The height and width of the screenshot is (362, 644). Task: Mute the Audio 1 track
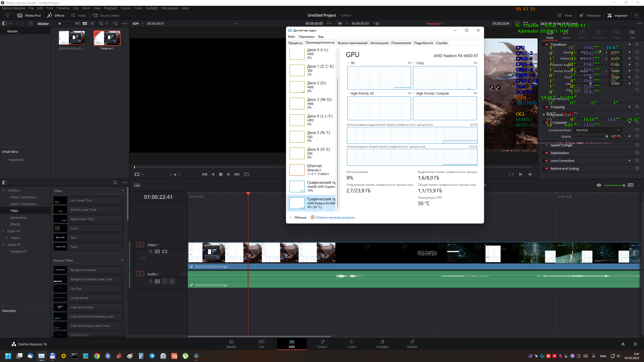coord(172,281)
